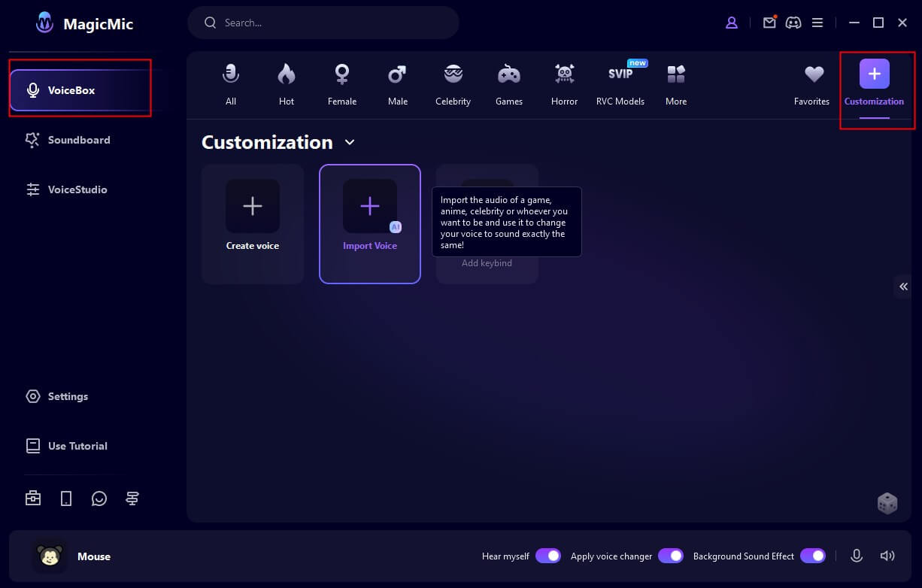Click the Import Voice card

click(370, 224)
